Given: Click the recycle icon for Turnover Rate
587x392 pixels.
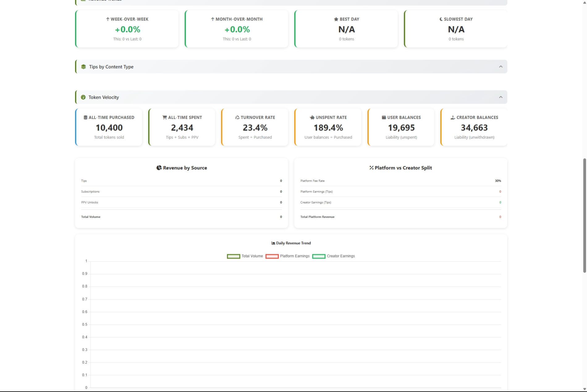Looking at the screenshot, I should [237, 117].
